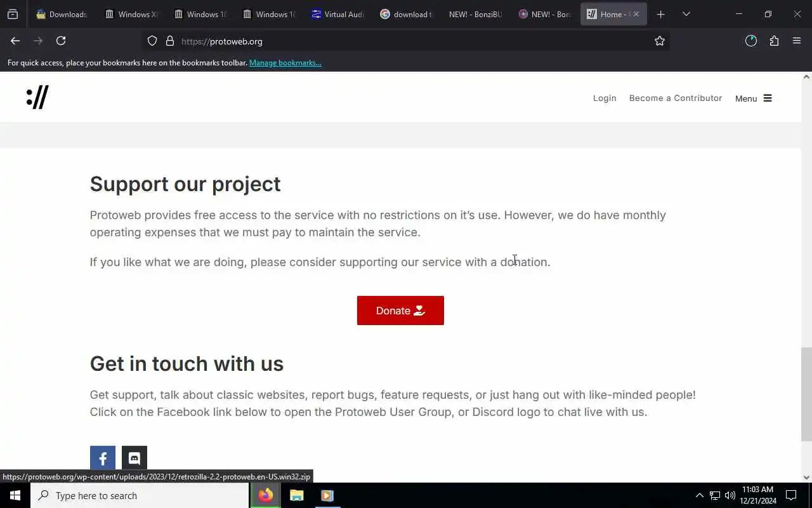Open the Facebook user group icon
The image size is (812, 508).
pyautogui.click(x=103, y=458)
